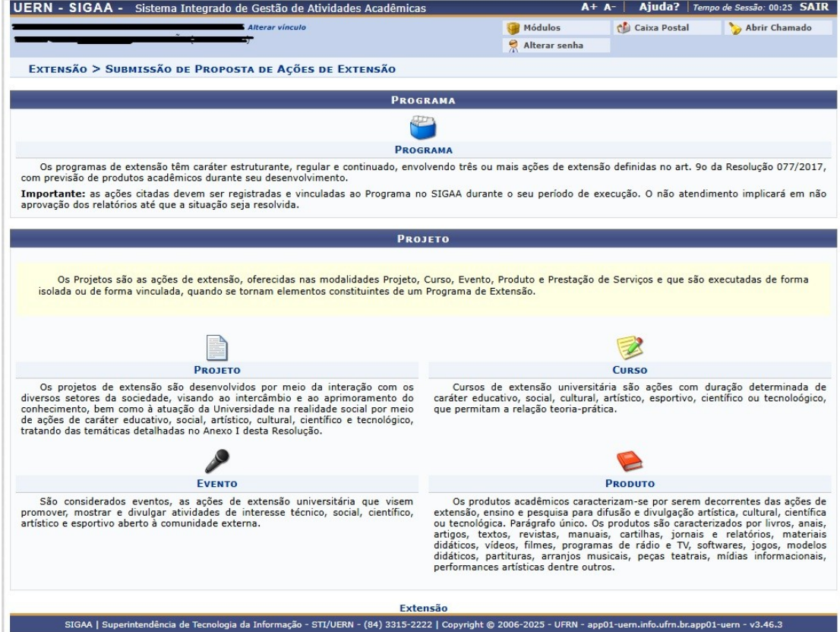This screenshot has width=840, height=632.
Task: Open the Programa text link
Action: 423,150
